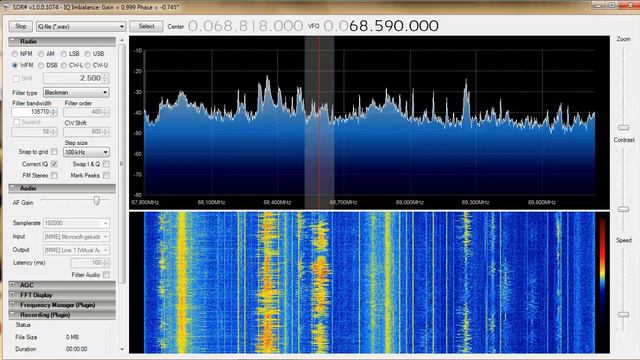640x360 pixels.
Task: Enable the Squelch checkbox
Action: point(16,122)
